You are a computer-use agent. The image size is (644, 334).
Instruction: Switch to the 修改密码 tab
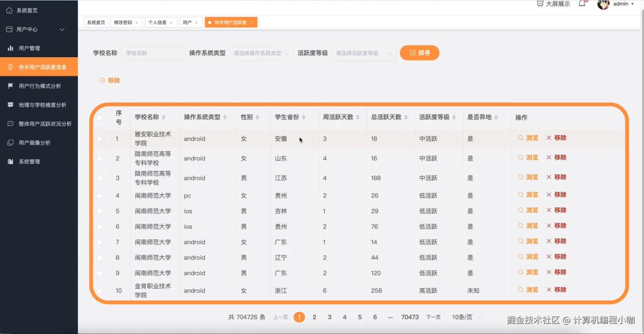[x=123, y=22]
